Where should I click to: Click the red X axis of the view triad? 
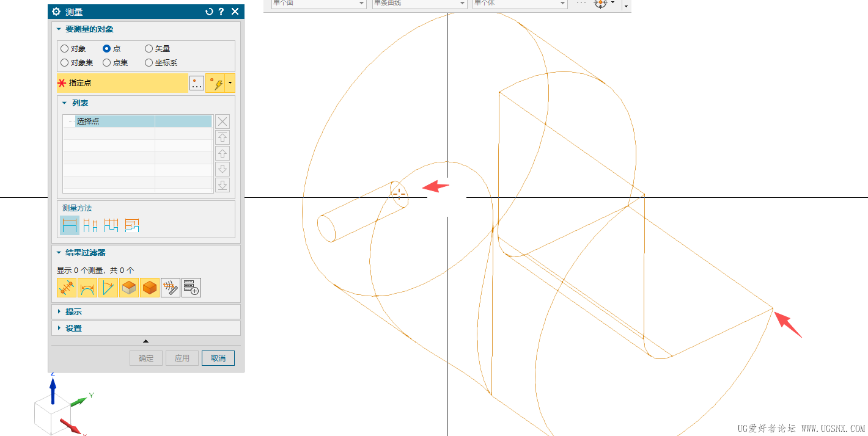pos(70,426)
